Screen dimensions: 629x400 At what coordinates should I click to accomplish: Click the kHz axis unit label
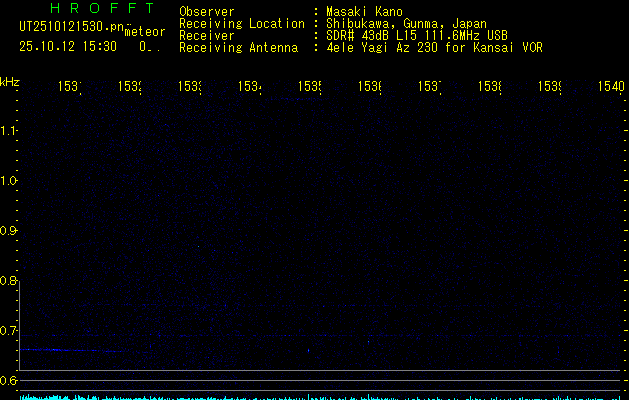click(x=10, y=82)
